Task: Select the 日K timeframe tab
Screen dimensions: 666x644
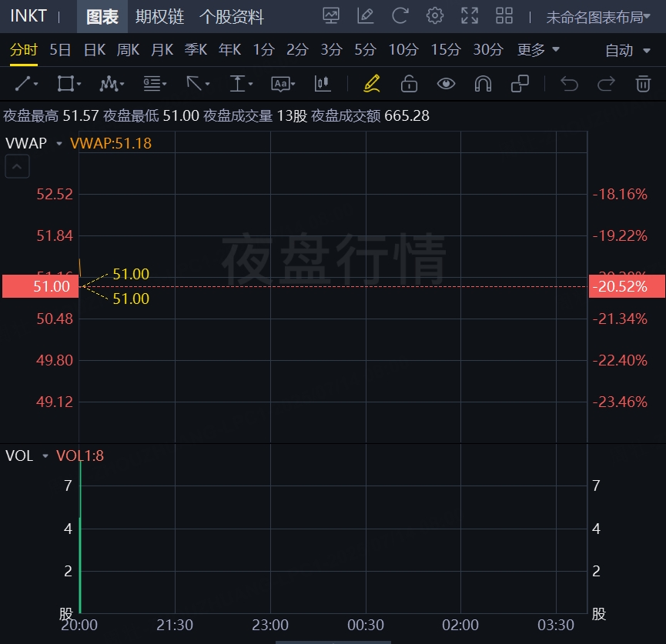Action: coord(94,50)
